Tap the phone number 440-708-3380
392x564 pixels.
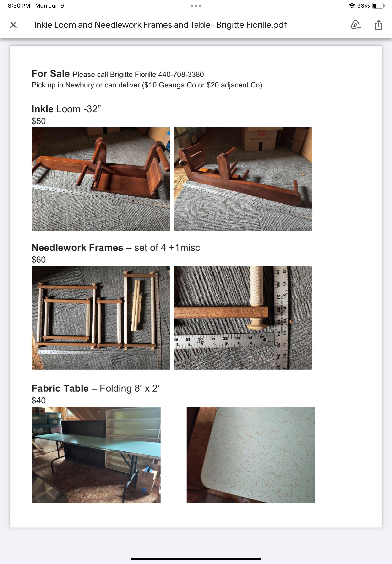pyautogui.click(x=181, y=74)
